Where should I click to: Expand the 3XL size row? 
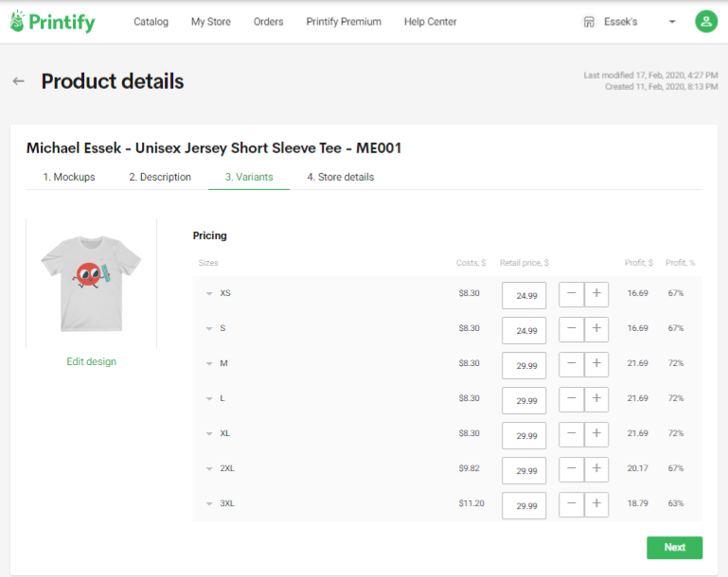(x=209, y=504)
